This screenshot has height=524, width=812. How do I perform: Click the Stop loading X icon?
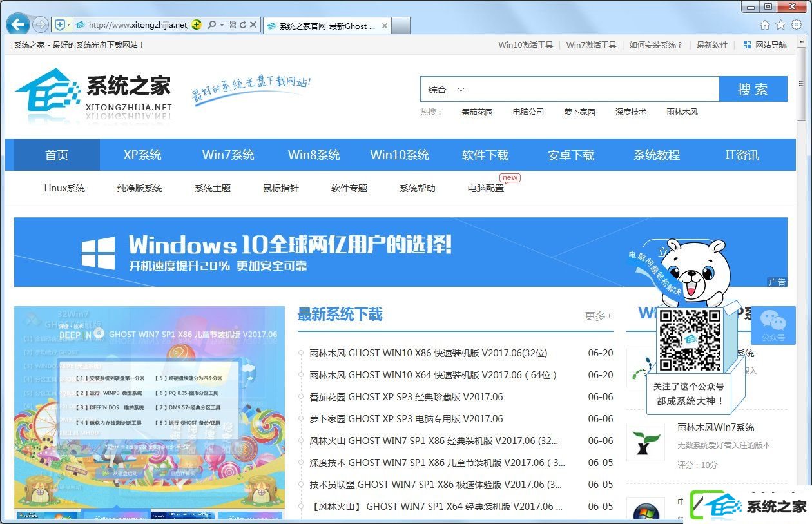[x=253, y=25]
